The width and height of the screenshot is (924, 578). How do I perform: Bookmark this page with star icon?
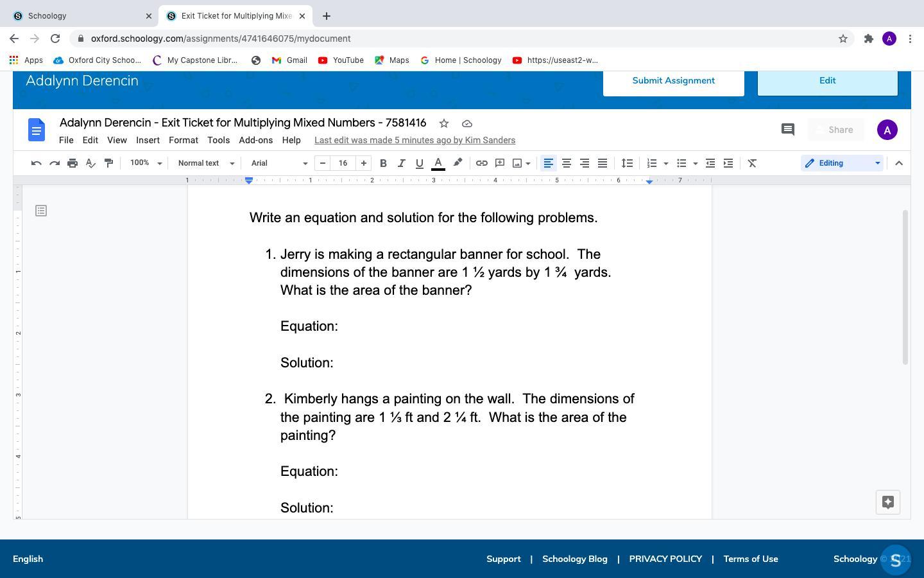(843, 39)
